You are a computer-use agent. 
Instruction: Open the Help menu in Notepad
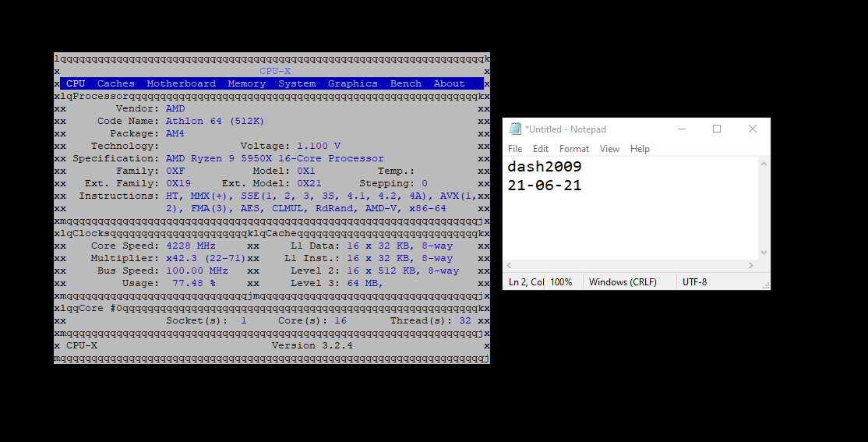[x=640, y=149]
